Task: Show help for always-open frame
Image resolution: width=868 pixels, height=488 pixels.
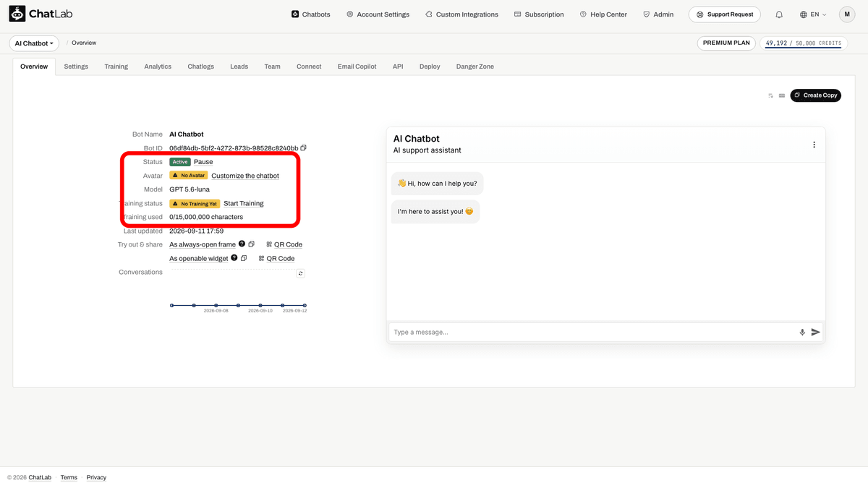Action: click(242, 244)
